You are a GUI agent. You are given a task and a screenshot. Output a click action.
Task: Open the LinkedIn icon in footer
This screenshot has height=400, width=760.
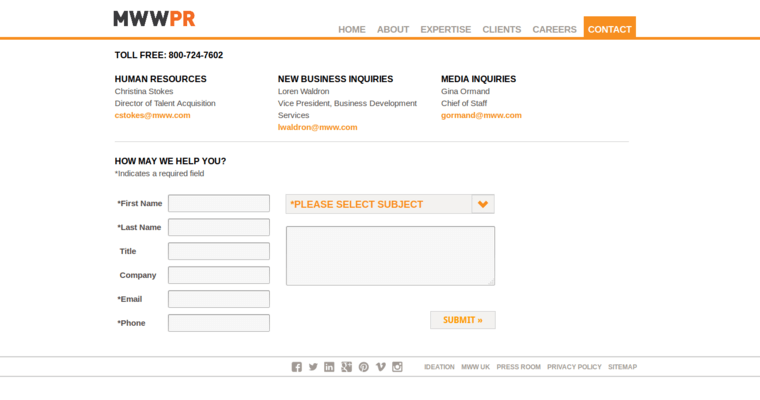pos(329,367)
